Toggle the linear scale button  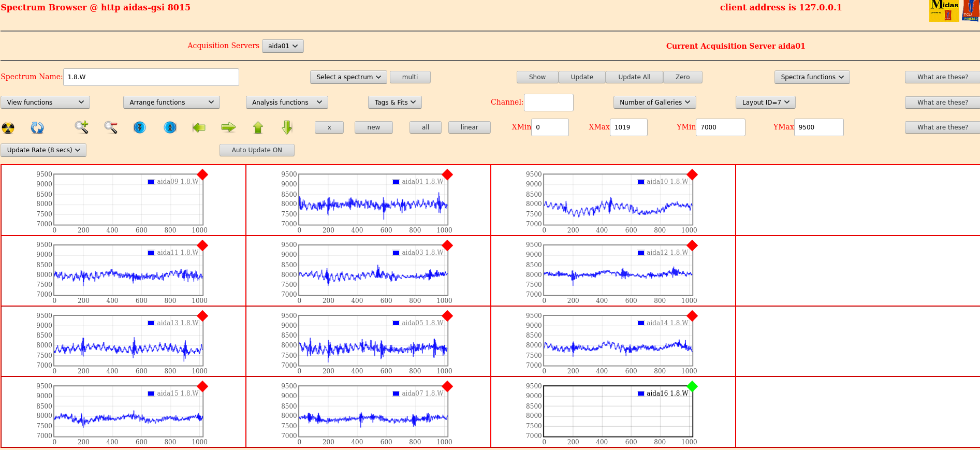(x=469, y=127)
